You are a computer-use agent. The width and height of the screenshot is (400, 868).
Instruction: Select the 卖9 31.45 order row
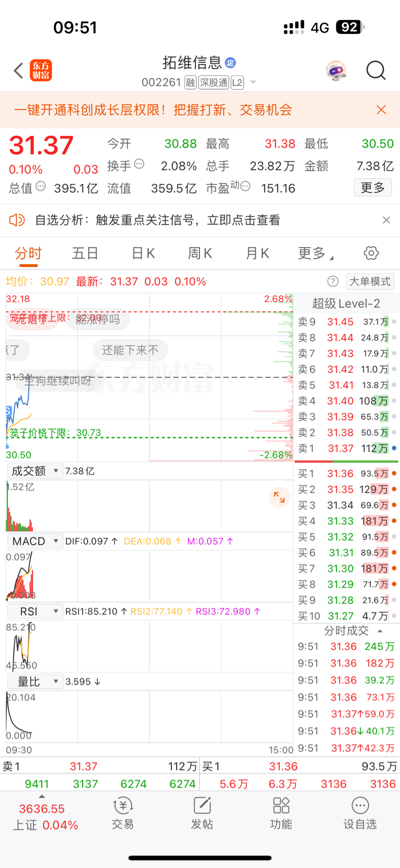[x=347, y=322]
